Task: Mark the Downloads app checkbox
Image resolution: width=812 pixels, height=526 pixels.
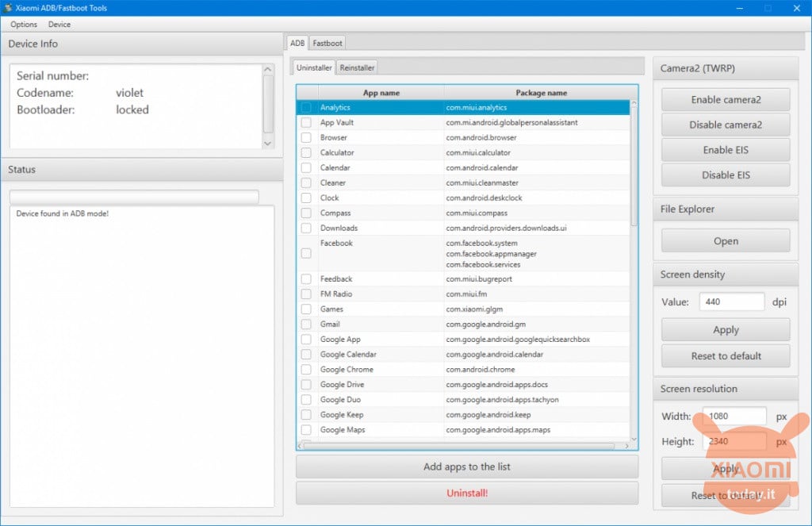Action: (x=306, y=228)
